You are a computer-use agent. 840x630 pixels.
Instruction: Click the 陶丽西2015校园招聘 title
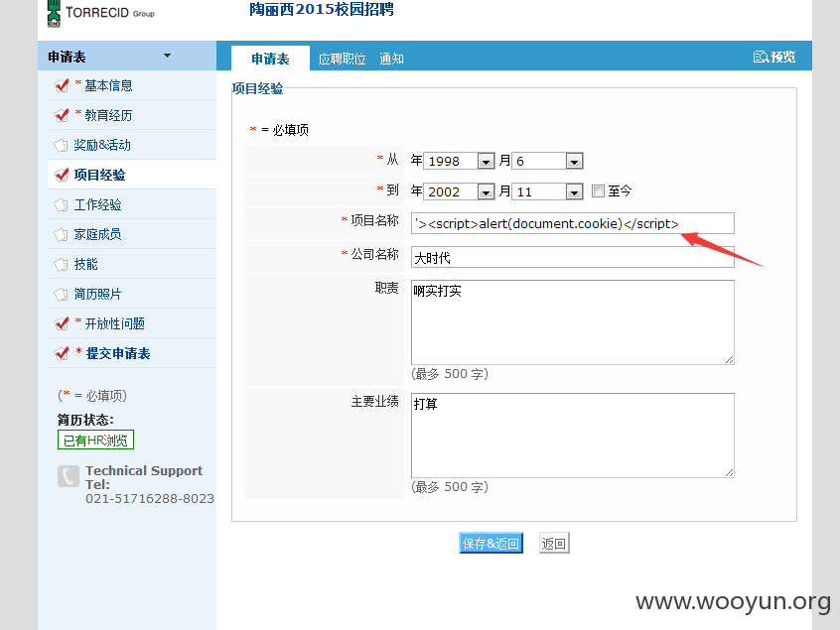point(322,9)
